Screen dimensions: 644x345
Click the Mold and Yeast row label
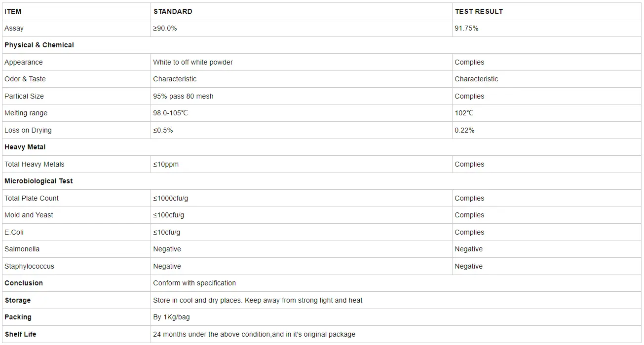click(x=29, y=215)
